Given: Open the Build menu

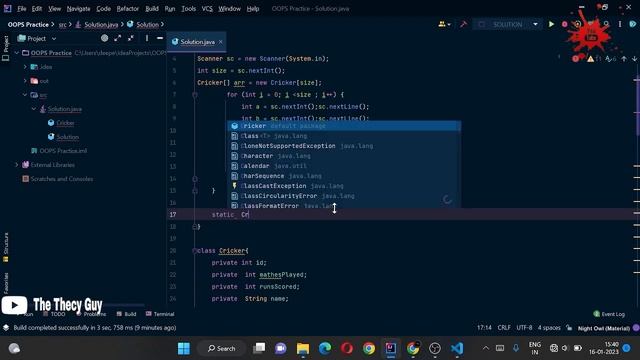Looking at the screenshot, I should 152,9.
